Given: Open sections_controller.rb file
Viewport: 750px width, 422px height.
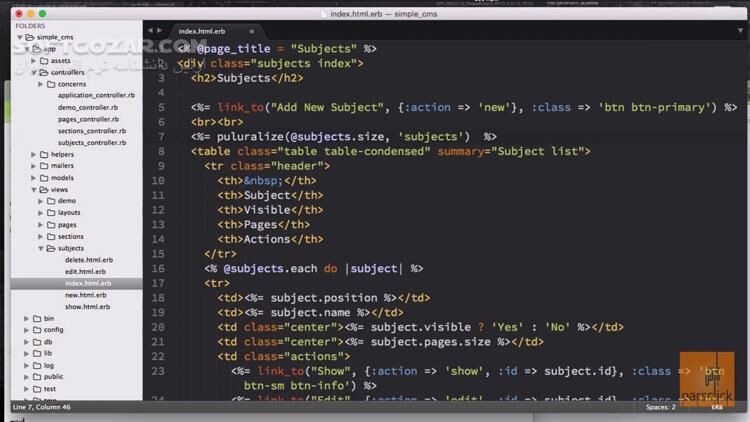Looking at the screenshot, I should (92, 131).
